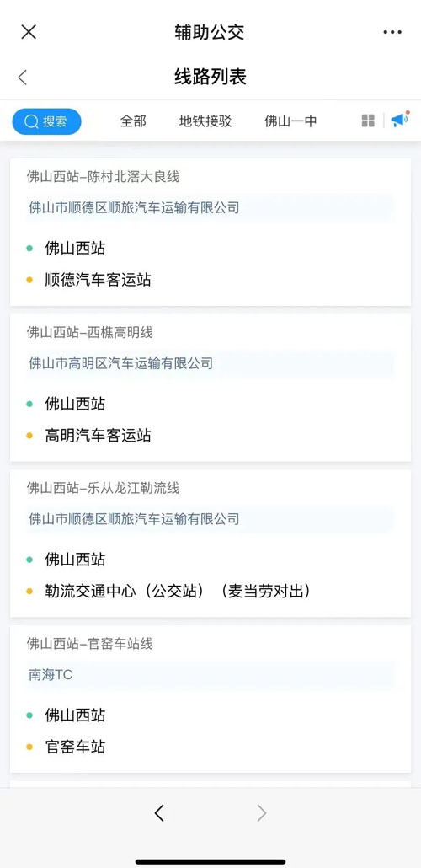This screenshot has height=868, width=421.
Task: Tap the 高明汽车客运站 destination stop
Action: click(x=98, y=435)
